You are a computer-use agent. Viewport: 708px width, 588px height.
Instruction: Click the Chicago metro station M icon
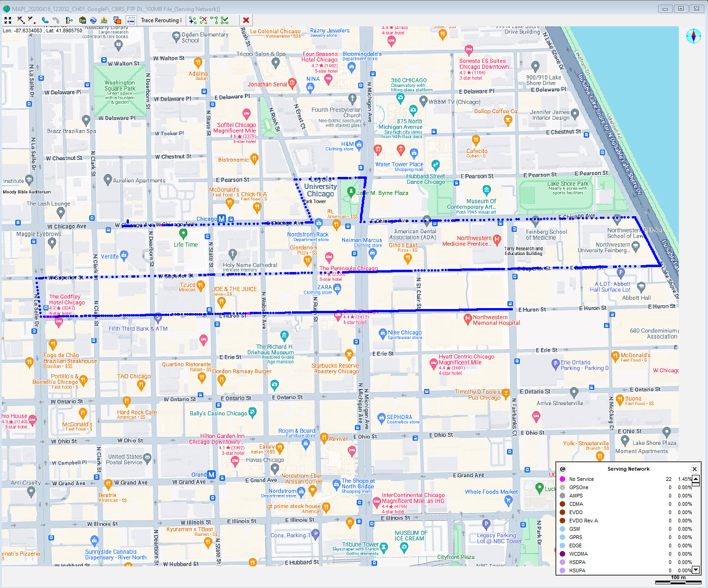tap(222, 219)
